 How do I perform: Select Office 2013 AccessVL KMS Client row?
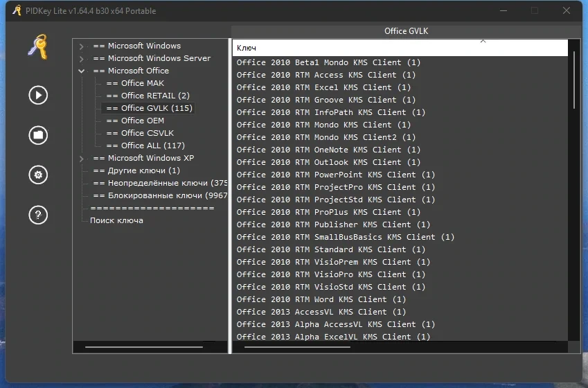click(x=321, y=312)
